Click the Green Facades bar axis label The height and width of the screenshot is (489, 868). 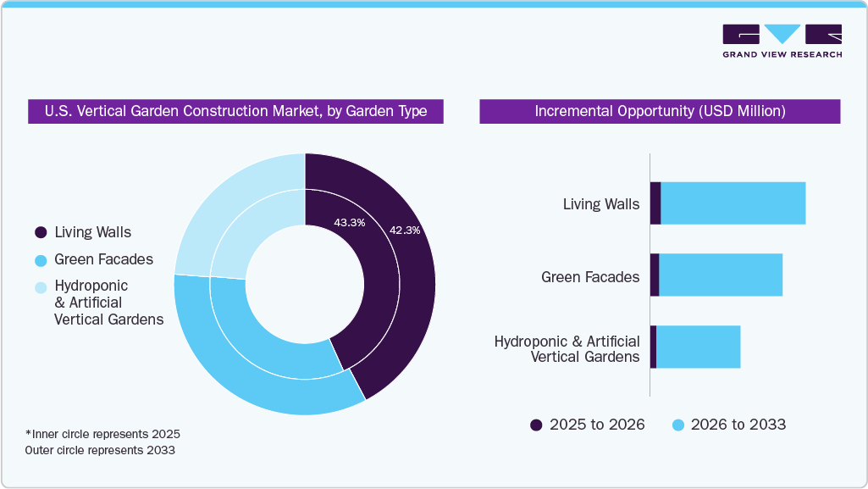click(590, 277)
